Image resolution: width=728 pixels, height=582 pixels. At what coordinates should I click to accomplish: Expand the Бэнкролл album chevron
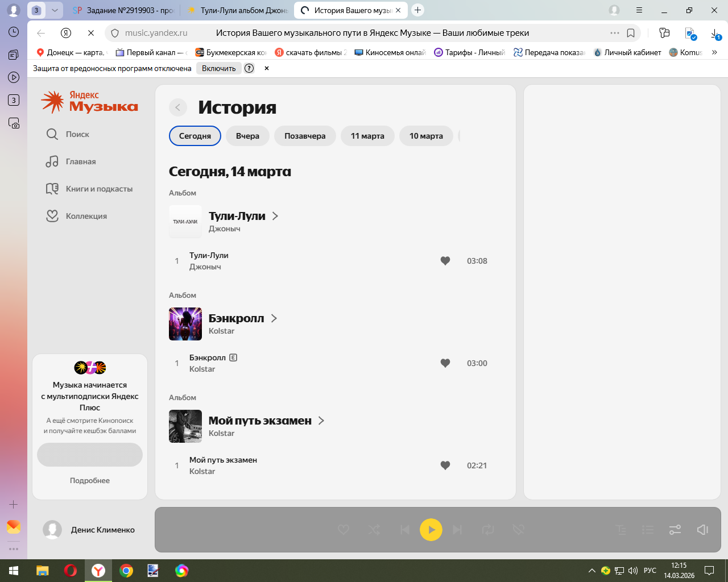click(274, 318)
